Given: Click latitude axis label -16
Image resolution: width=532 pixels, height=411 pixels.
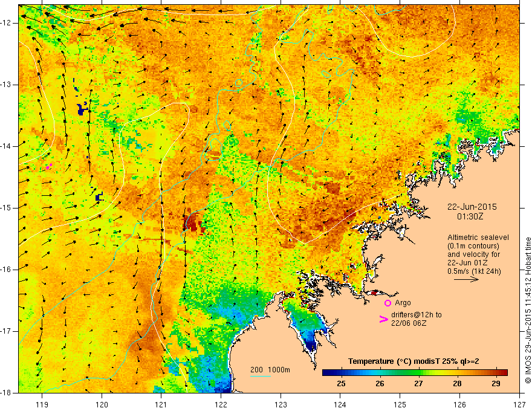Looking at the screenshot, I should [x=6, y=270].
